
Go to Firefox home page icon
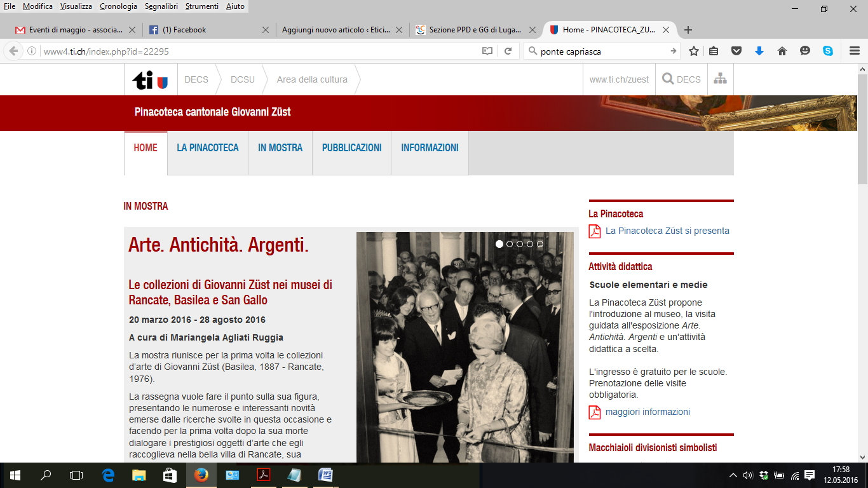(x=782, y=51)
